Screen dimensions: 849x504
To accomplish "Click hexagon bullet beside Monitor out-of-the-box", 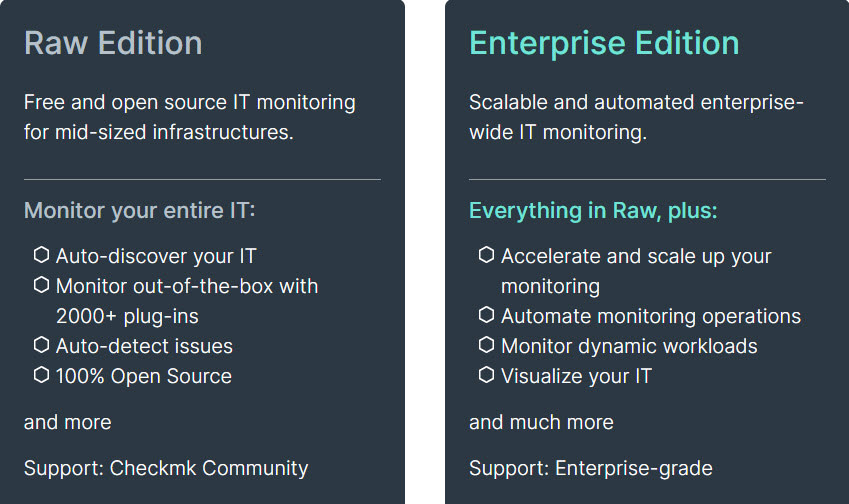I will coord(41,285).
